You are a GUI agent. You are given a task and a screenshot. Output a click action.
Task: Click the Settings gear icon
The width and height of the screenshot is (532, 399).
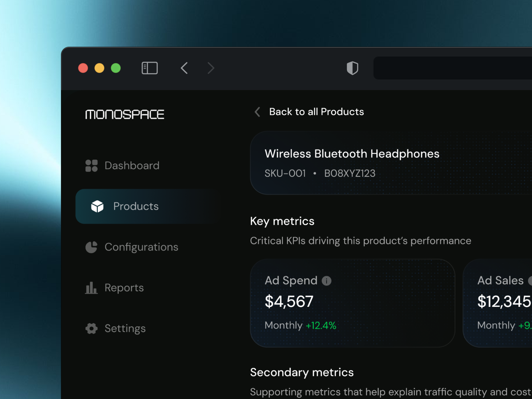point(91,329)
